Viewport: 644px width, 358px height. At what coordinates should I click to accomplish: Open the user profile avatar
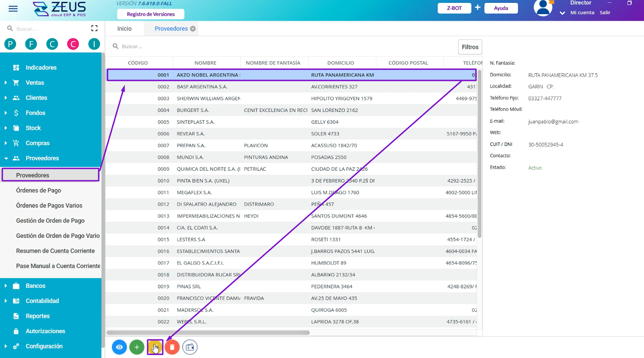(543, 8)
